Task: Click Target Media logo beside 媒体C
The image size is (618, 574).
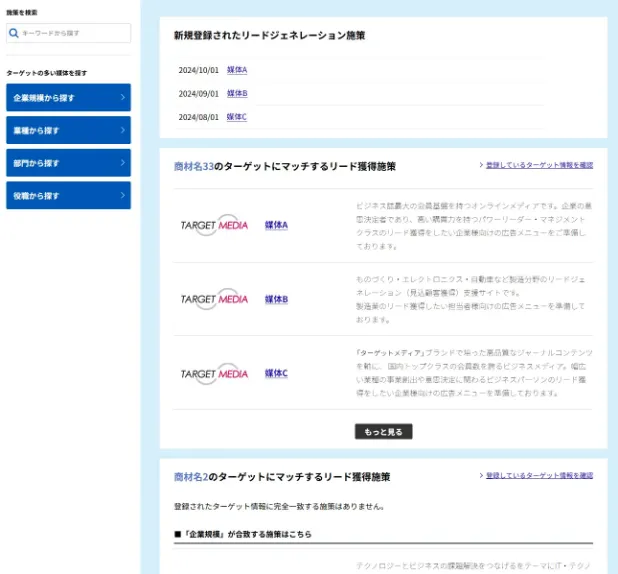Action: coord(214,374)
